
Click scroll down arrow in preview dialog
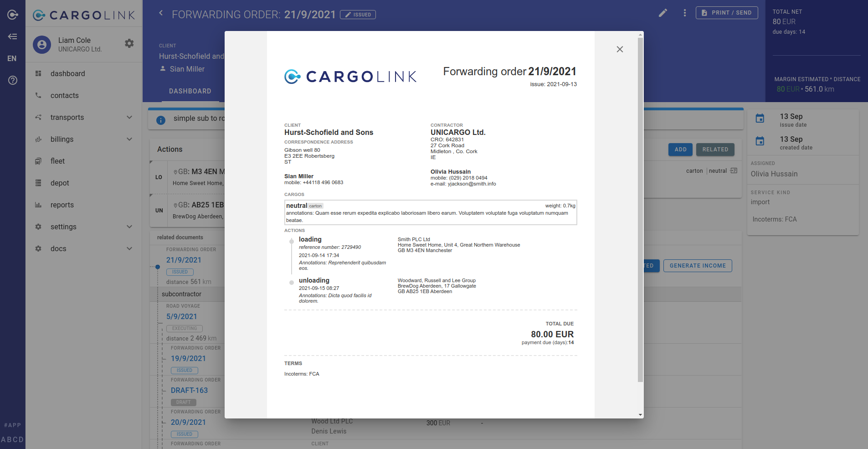coord(640,415)
